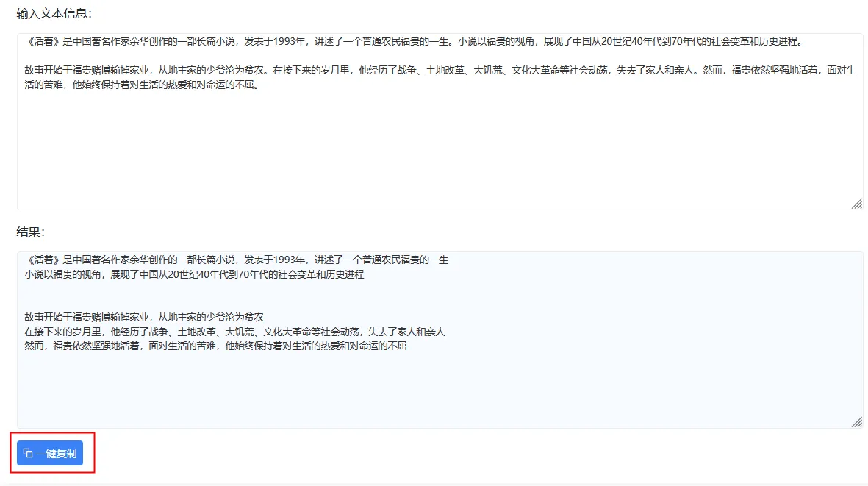Click the 一键复制 button

point(50,453)
